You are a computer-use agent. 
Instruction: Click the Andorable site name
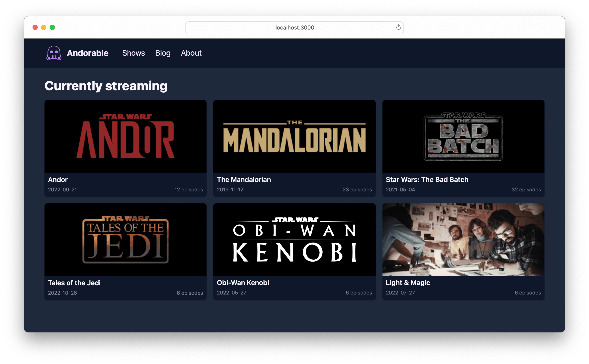pos(88,53)
